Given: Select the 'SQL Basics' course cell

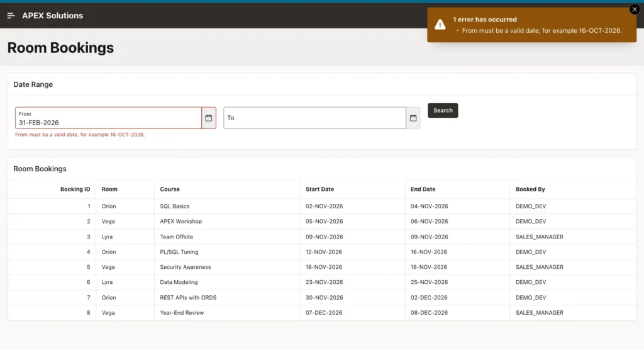Looking at the screenshot, I should click(x=175, y=206).
